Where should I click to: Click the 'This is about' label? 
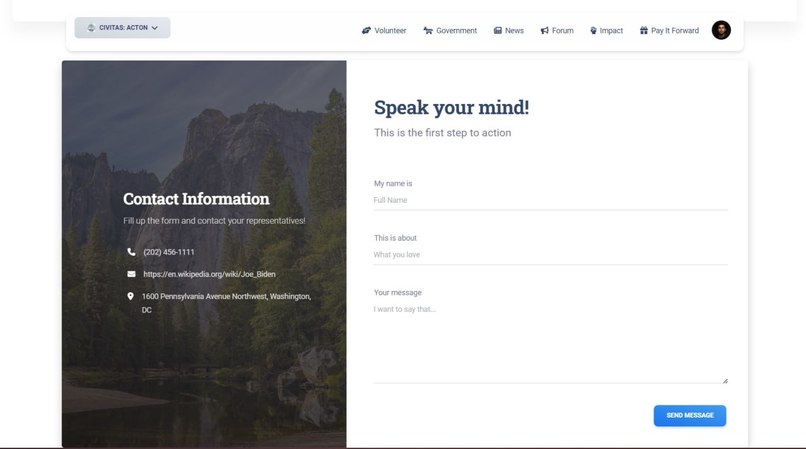click(395, 238)
